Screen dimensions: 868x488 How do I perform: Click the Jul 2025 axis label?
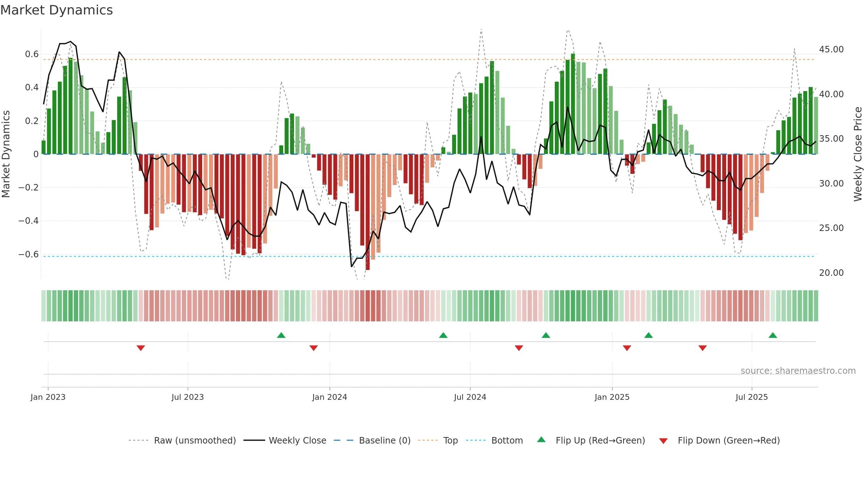click(x=752, y=397)
